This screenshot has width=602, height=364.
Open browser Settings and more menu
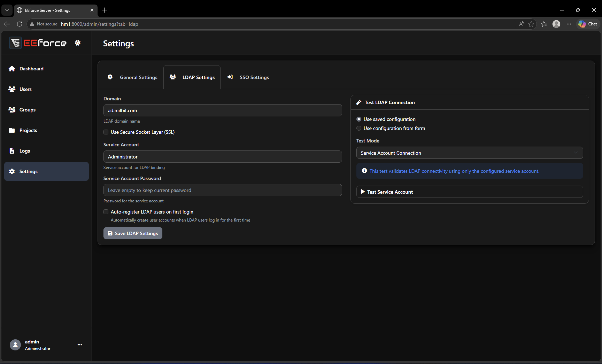coord(569,24)
